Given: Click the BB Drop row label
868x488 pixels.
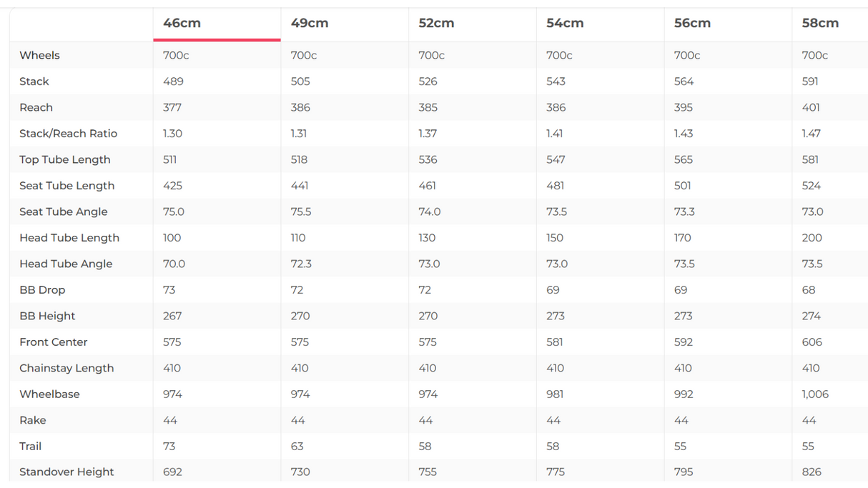Looking at the screenshot, I should (x=42, y=290).
